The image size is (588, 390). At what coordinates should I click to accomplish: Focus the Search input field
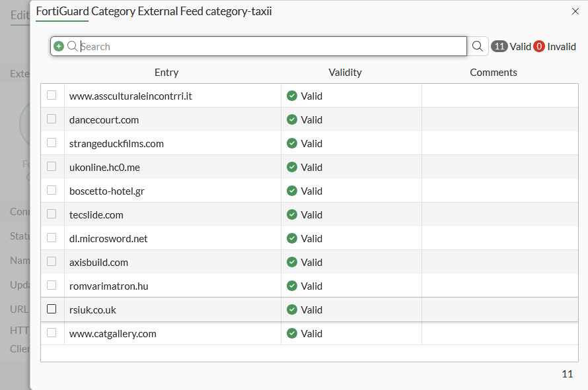[x=271, y=46]
